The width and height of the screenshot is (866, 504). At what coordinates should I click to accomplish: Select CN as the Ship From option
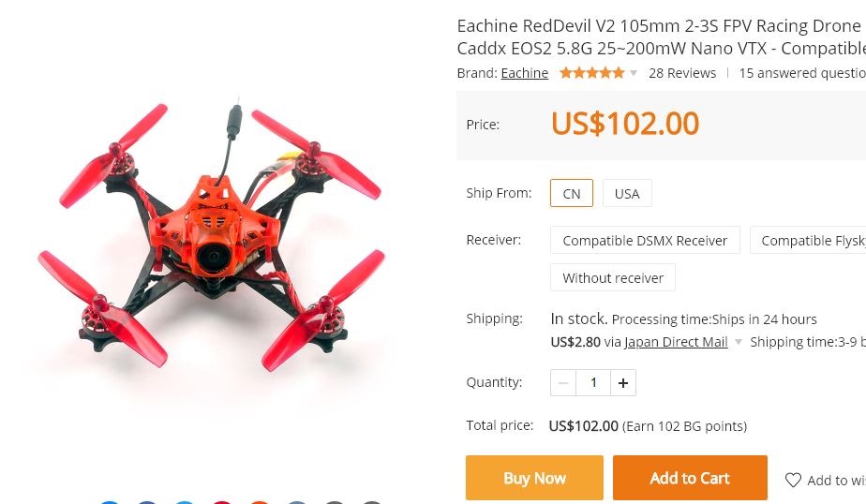(x=572, y=193)
